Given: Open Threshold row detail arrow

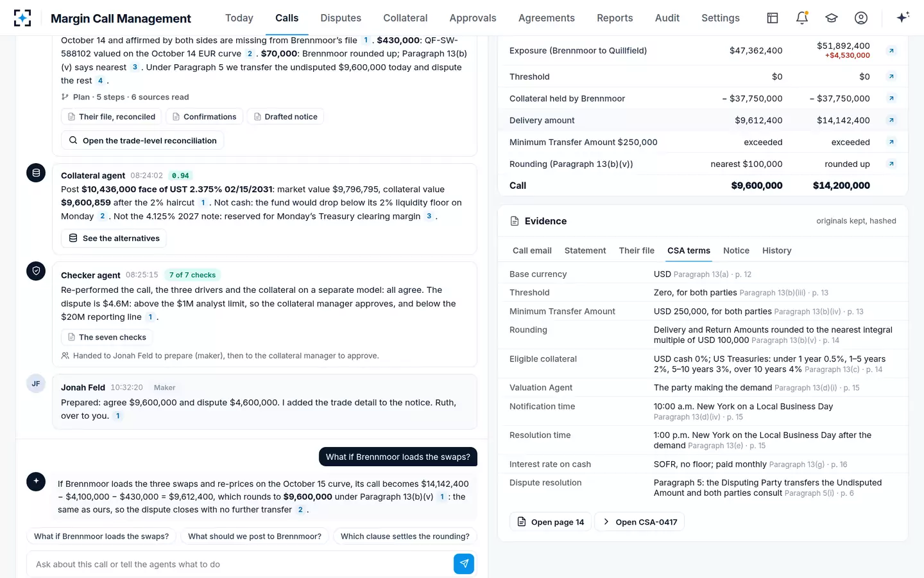Looking at the screenshot, I should pos(891,76).
